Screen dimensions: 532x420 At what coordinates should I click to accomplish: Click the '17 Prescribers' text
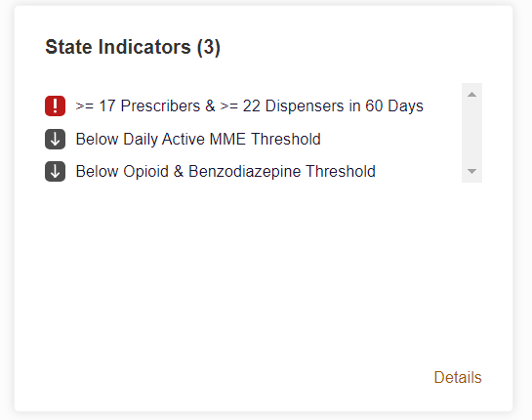tap(149, 105)
